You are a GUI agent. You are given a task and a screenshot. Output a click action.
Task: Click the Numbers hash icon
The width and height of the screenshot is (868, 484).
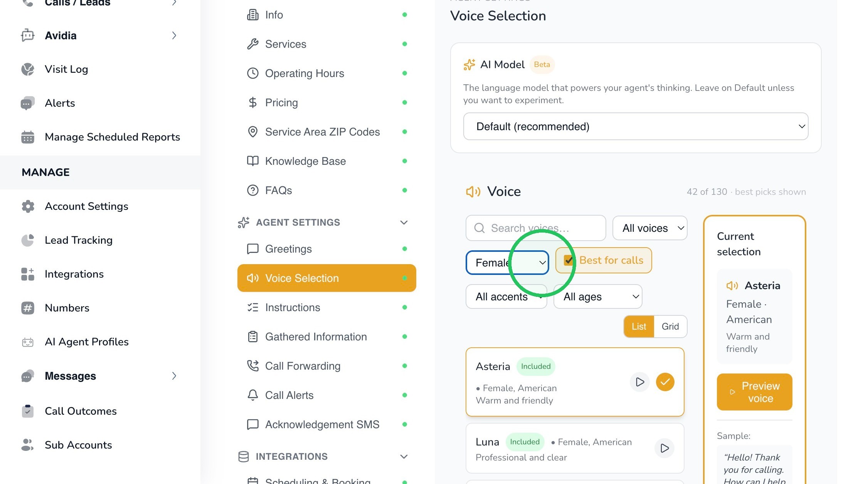(x=27, y=308)
